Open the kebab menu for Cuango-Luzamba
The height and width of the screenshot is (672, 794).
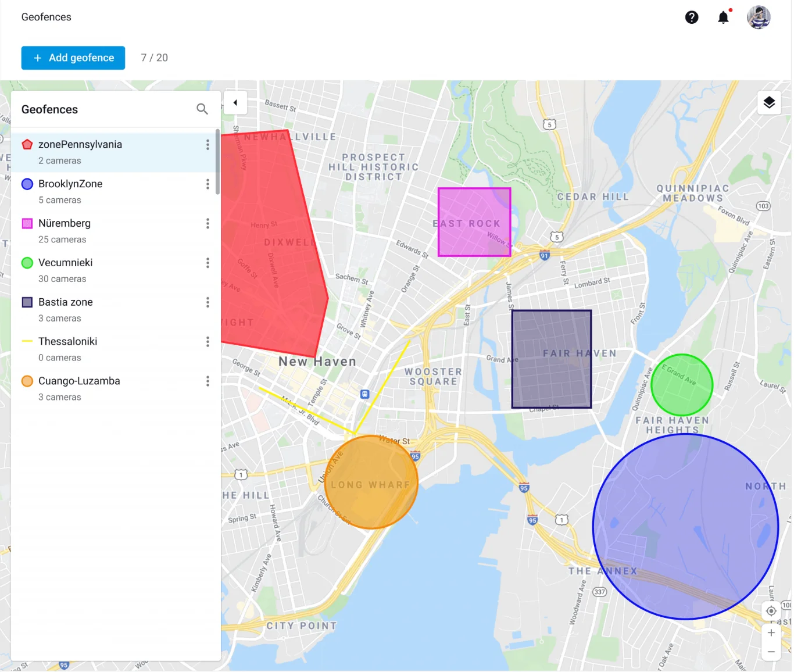[x=208, y=381]
